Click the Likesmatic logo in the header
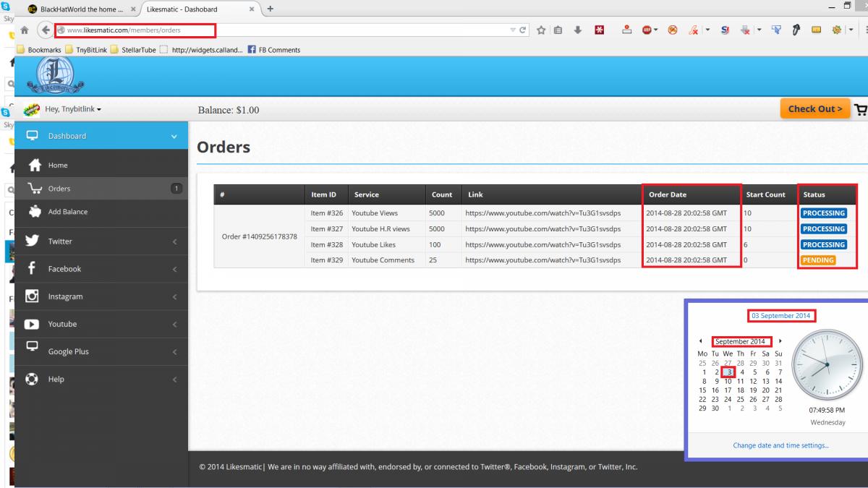The height and width of the screenshot is (488, 868). tap(56, 77)
